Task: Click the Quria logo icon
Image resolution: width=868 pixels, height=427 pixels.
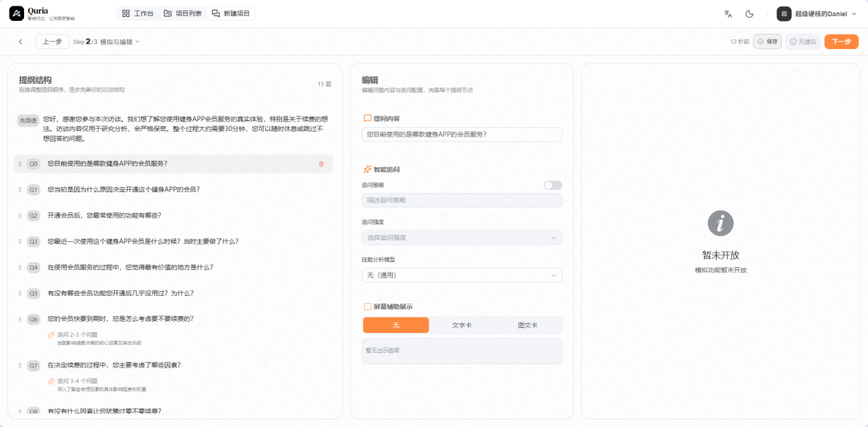Action: pyautogui.click(x=17, y=14)
